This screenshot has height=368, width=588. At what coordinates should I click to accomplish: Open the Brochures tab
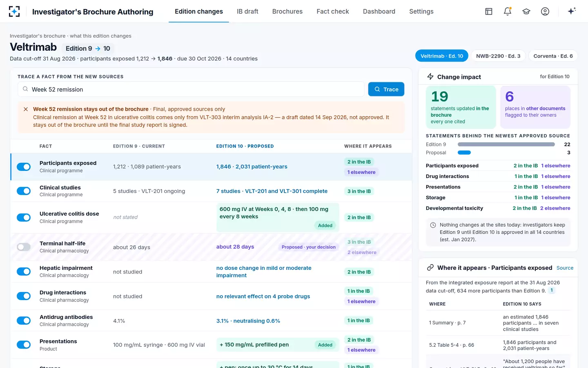pyautogui.click(x=287, y=11)
